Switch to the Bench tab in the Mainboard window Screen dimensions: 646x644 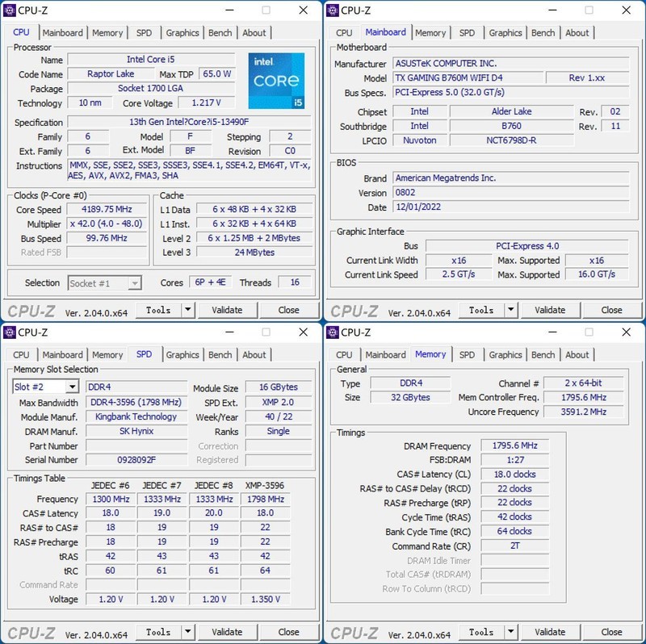tap(543, 32)
